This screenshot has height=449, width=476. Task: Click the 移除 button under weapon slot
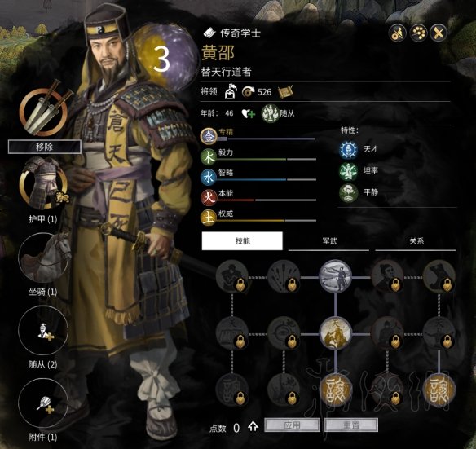click(x=45, y=147)
